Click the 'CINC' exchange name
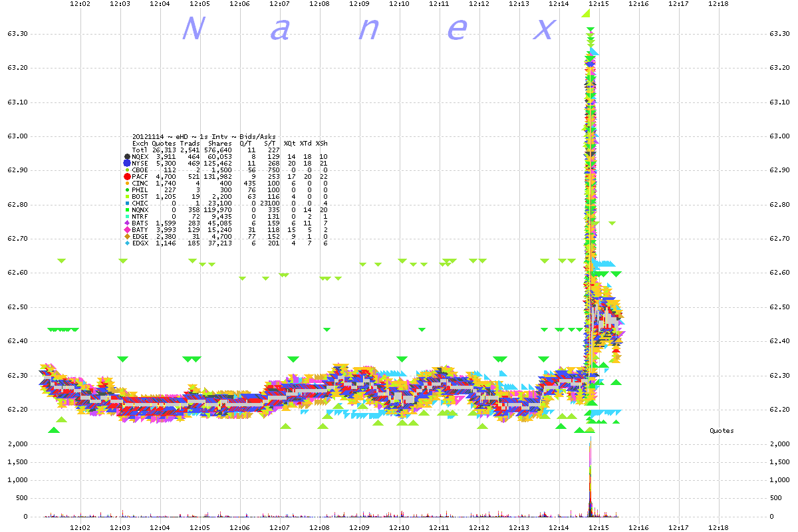The height and width of the screenshot is (532, 798). point(140,183)
